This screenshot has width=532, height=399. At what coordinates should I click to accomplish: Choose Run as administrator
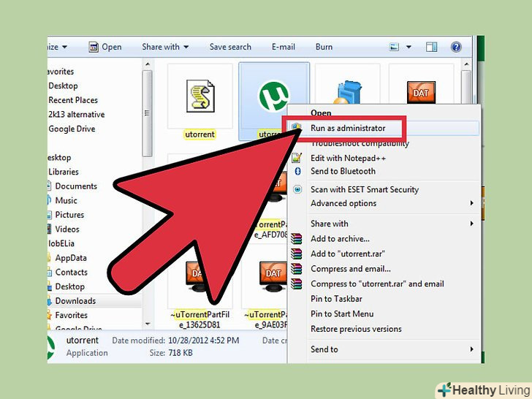pos(348,129)
